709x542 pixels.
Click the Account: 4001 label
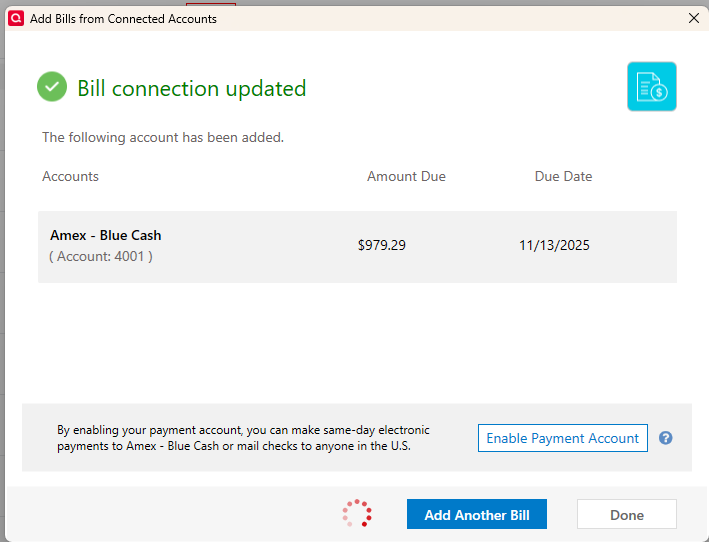click(100, 256)
